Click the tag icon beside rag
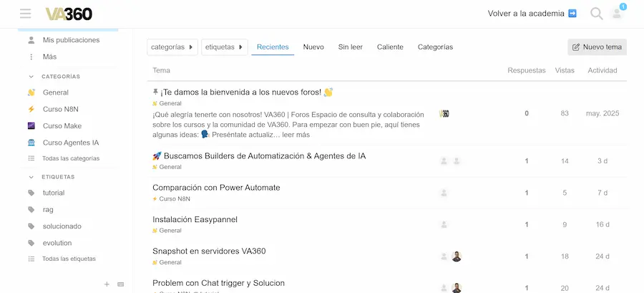This screenshot has height=293, width=644. coord(31,210)
